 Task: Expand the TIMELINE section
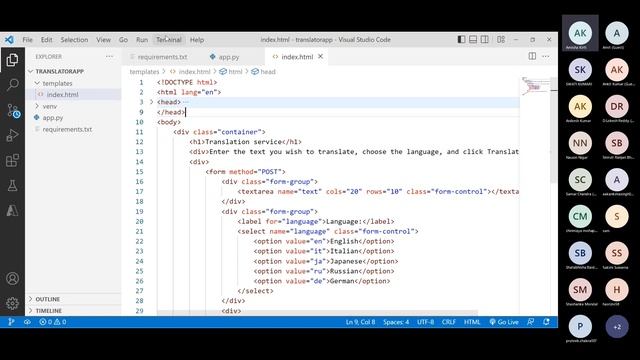pos(48,311)
